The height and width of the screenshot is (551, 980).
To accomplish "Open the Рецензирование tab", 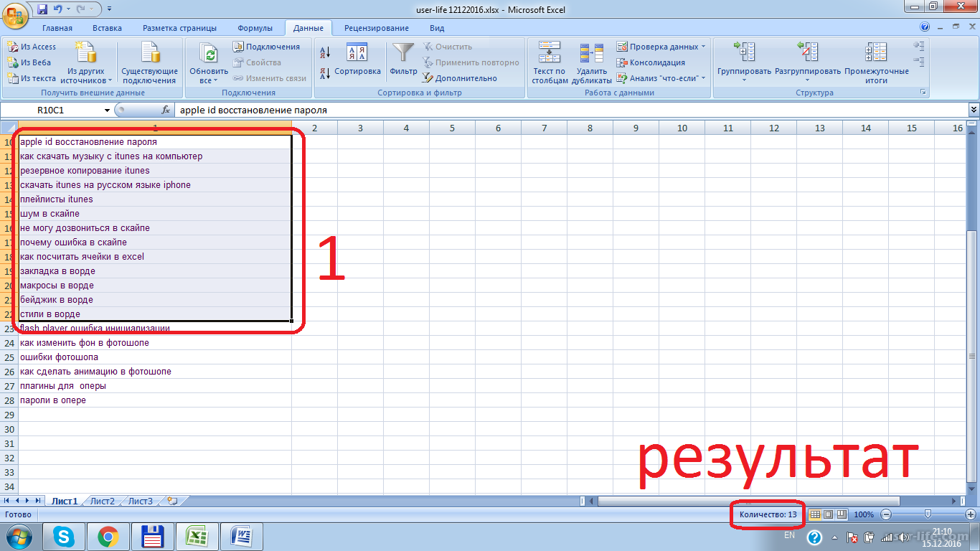I will click(x=377, y=28).
